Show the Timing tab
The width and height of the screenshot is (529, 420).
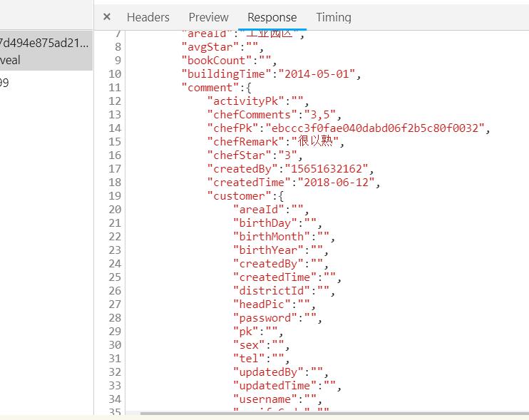pos(334,17)
